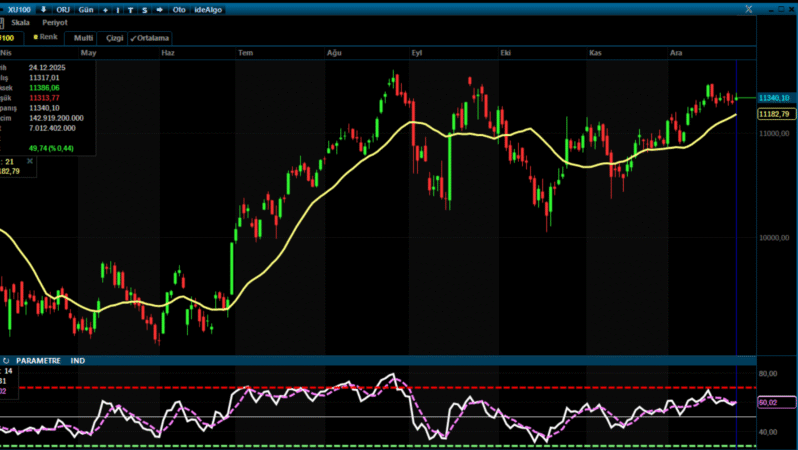Image resolution: width=798 pixels, height=450 pixels.
Task: Switch to the Multi tab
Action: click(83, 37)
